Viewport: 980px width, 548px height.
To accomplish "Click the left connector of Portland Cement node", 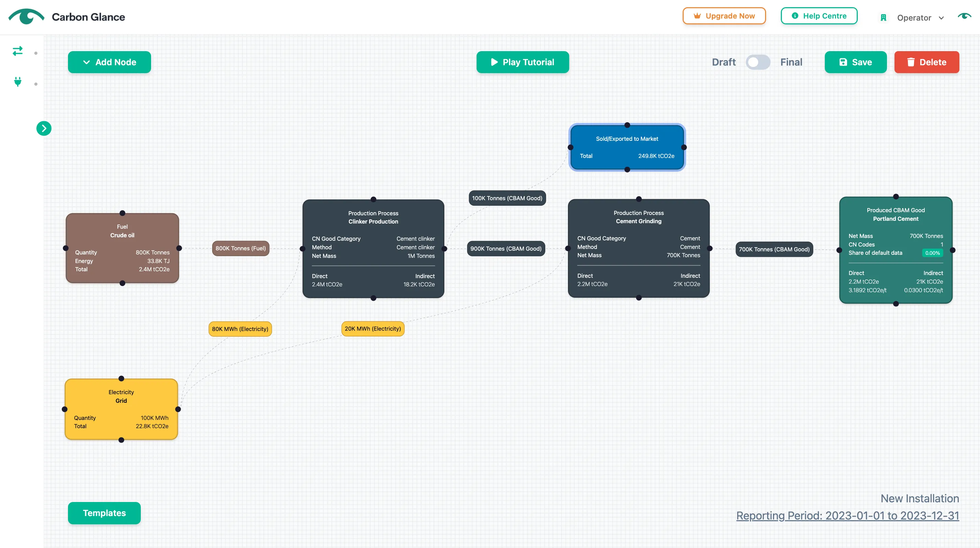I will click(839, 250).
